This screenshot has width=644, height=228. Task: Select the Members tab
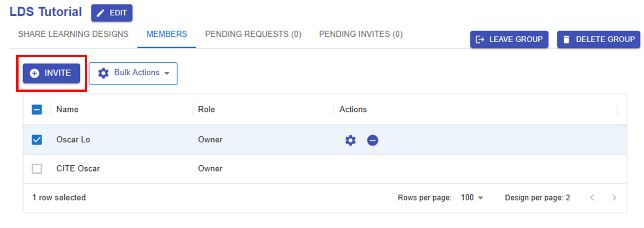pos(167,34)
